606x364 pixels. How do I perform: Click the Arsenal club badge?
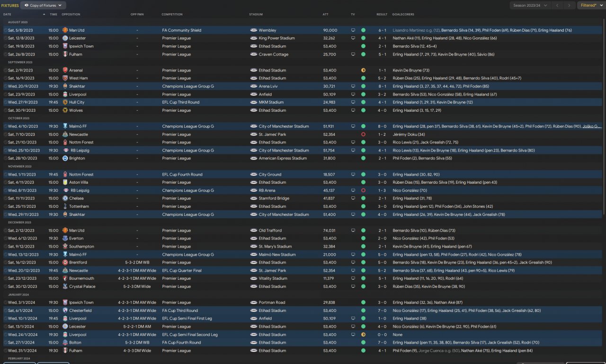coord(65,71)
